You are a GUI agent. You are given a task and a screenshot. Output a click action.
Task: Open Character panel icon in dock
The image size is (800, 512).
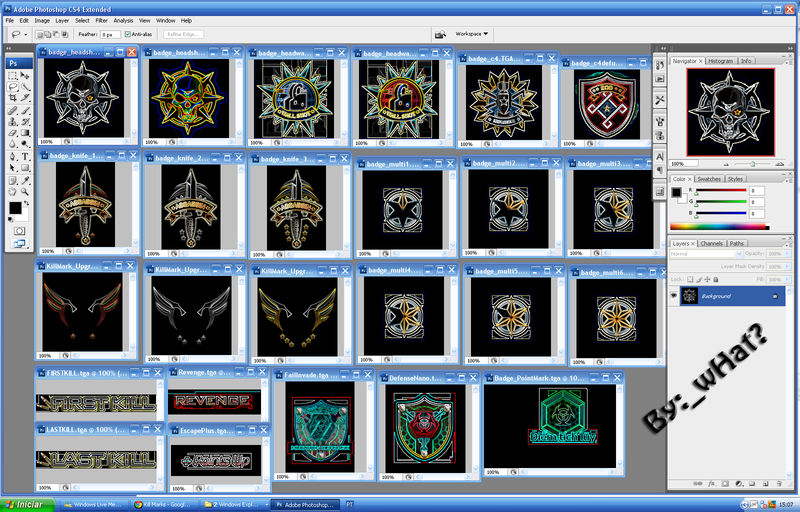coord(660,157)
